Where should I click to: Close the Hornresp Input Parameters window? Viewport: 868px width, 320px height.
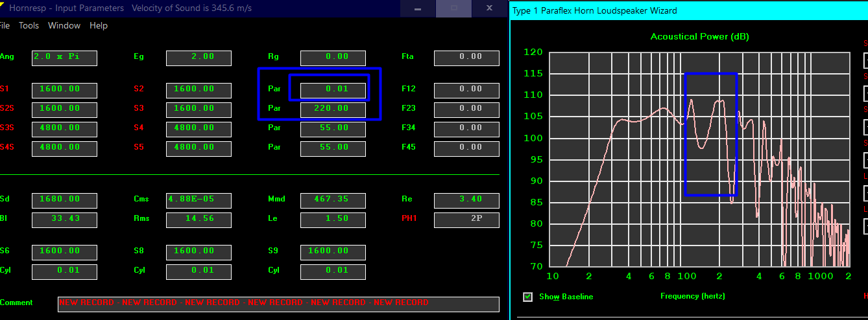coord(490,8)
